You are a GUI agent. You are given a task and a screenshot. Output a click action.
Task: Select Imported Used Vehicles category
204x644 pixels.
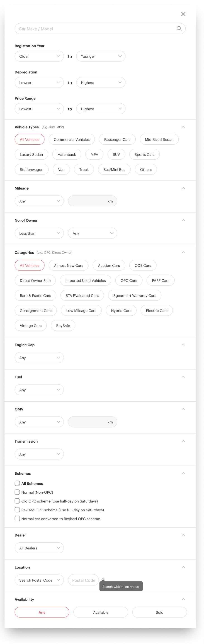click(85, 280)
